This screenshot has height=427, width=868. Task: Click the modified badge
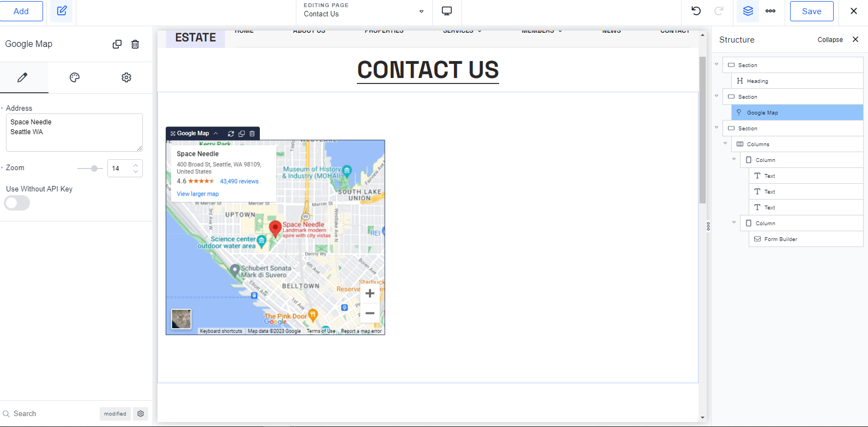(115, 414)
